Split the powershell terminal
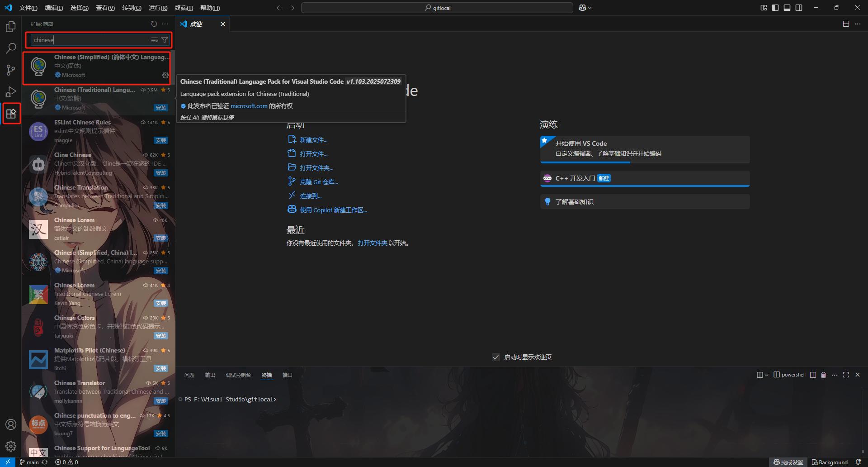The image size is (868, 467). 813,375
